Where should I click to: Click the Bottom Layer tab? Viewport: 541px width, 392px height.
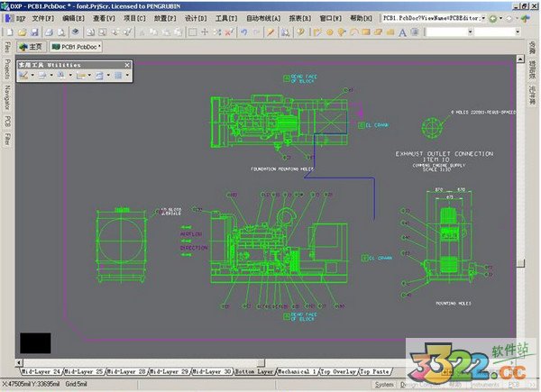click(x=254, y=371)
